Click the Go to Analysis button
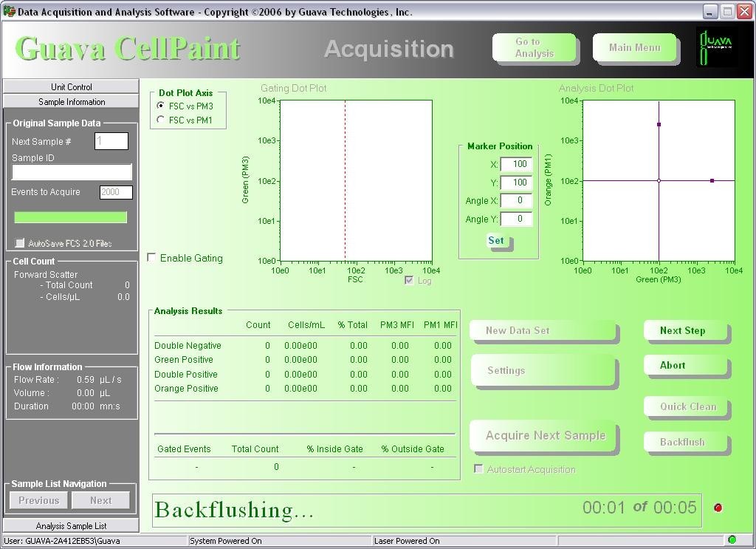 (535, 47)
